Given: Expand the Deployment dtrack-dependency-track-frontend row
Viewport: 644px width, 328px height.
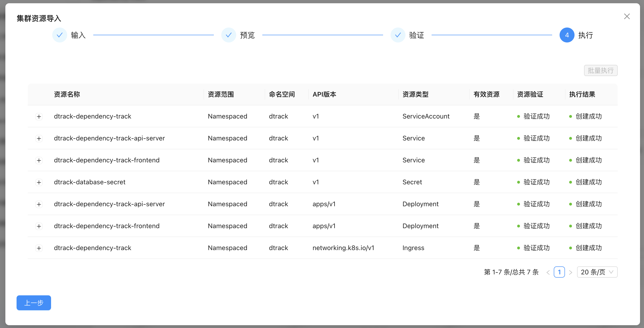Looking at the screenshot, I should point(39,226).
